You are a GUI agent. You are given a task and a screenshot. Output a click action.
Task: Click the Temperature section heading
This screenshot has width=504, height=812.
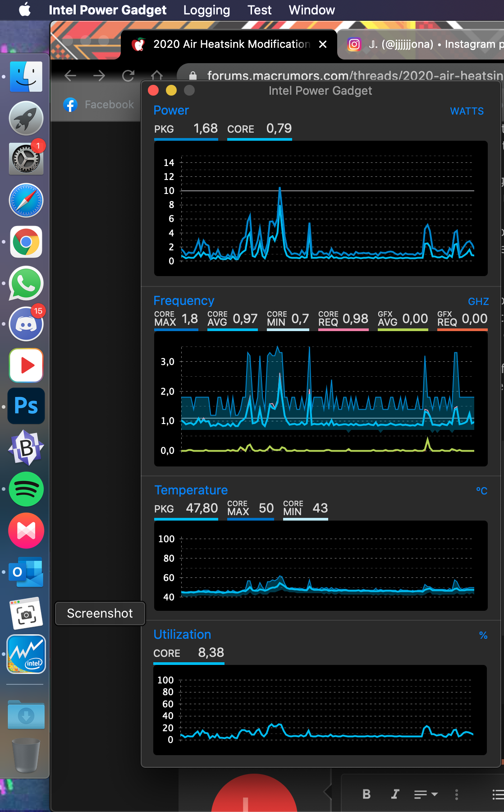coord(191,490)
